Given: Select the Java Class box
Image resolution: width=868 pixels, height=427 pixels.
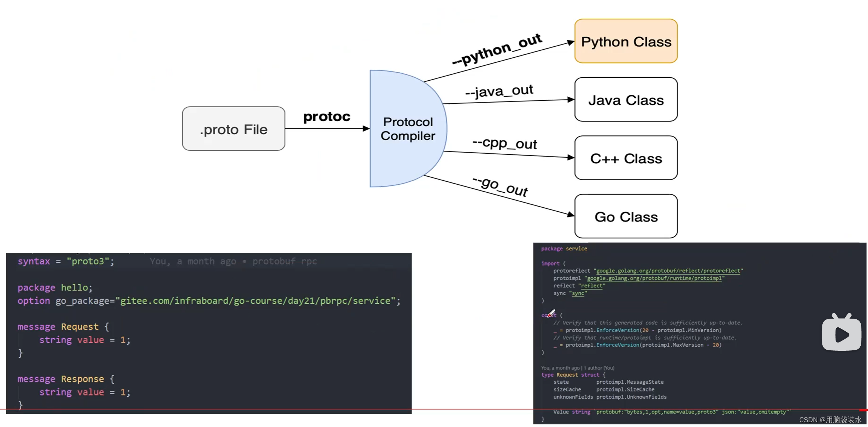Looking at the screenshot, I should (x=626, y=99).
